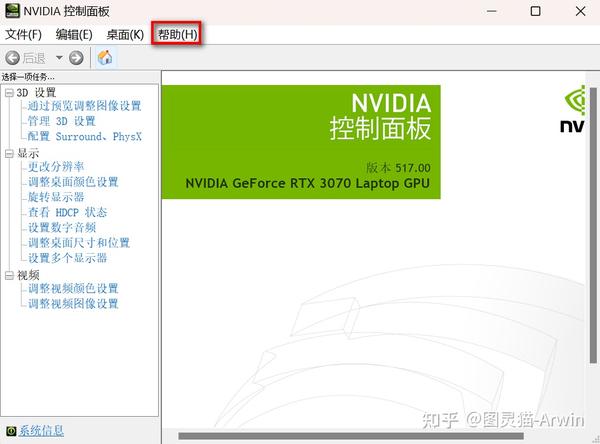Open the 帮助(H) menu
The width and height of the screenshot is (600, 444).
pos(178,34)
